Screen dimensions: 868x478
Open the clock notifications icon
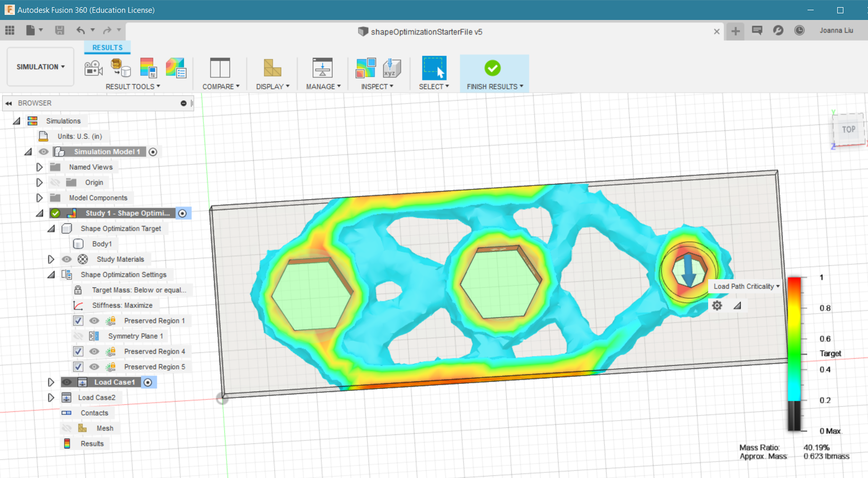point(799,30)
